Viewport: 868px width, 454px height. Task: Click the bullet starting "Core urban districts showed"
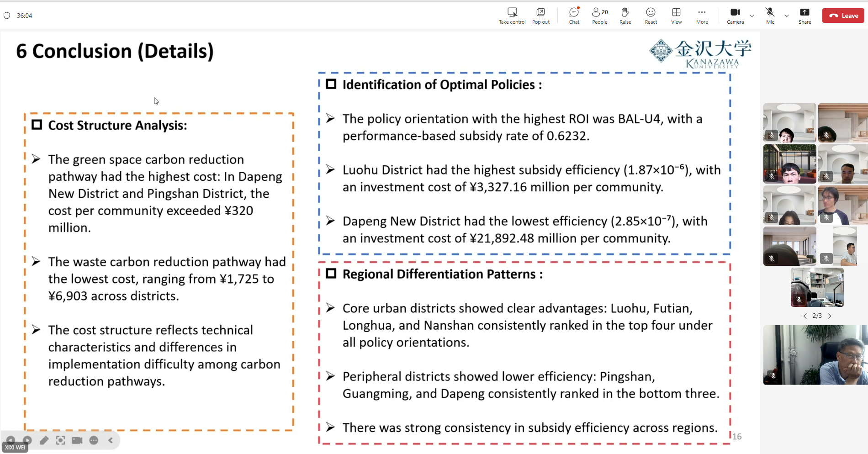click(x=528, y=325)
